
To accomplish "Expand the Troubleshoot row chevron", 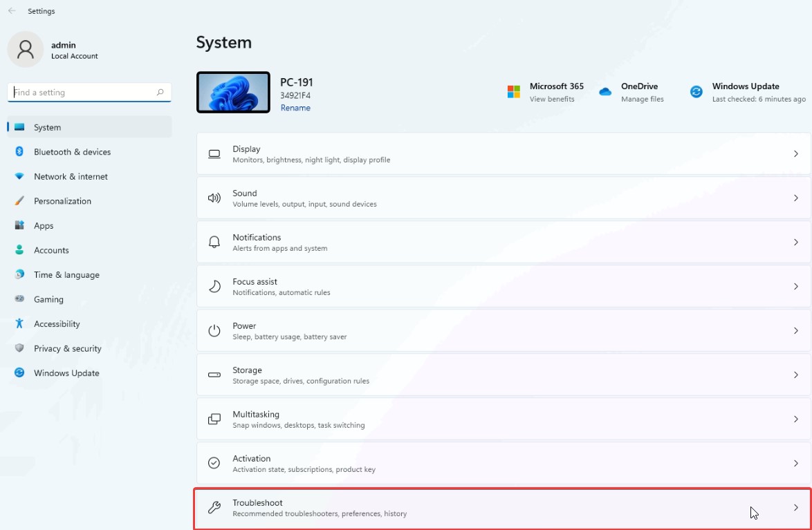I will point(796,507).
